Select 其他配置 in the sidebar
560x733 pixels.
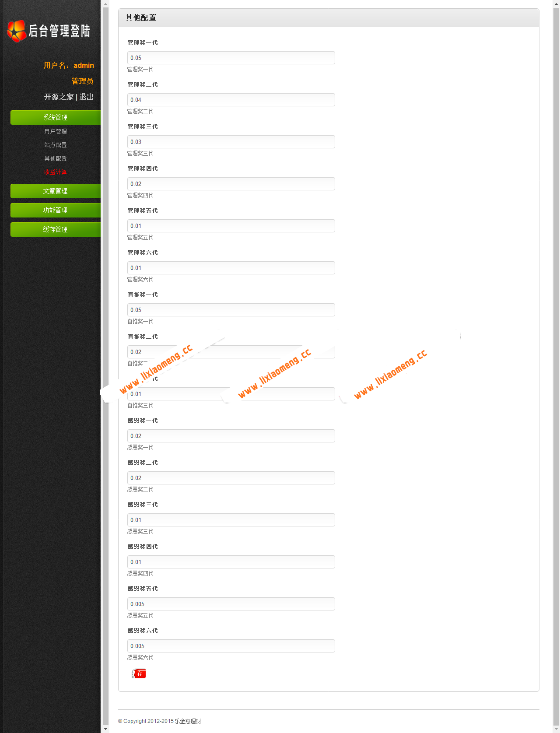point(56,158)
